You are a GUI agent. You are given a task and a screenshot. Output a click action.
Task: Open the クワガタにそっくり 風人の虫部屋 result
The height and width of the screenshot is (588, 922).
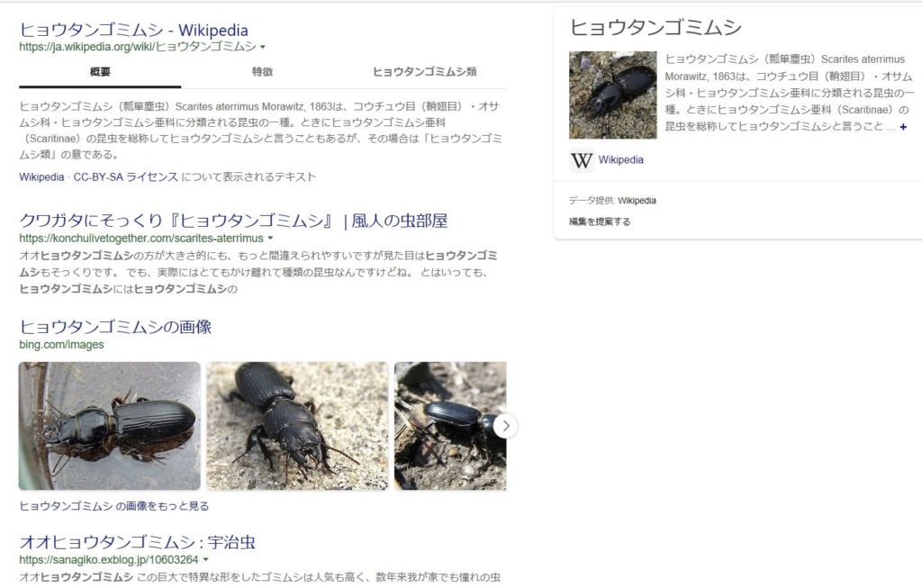click(233, 221)
